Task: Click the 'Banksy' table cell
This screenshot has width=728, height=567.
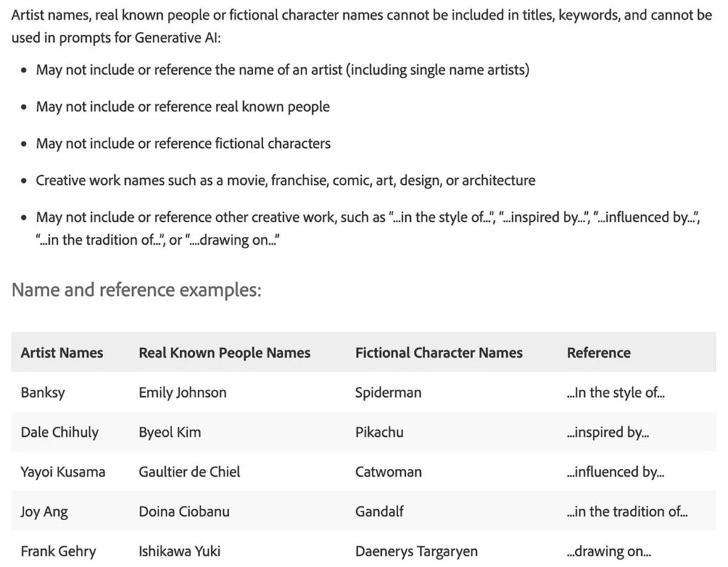Action: (x=43, y=393)
